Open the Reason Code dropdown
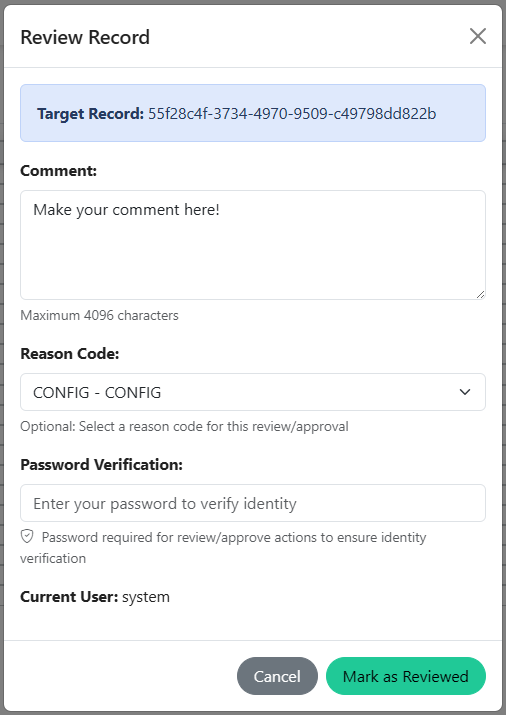506x715 pixels. point(253,392)
